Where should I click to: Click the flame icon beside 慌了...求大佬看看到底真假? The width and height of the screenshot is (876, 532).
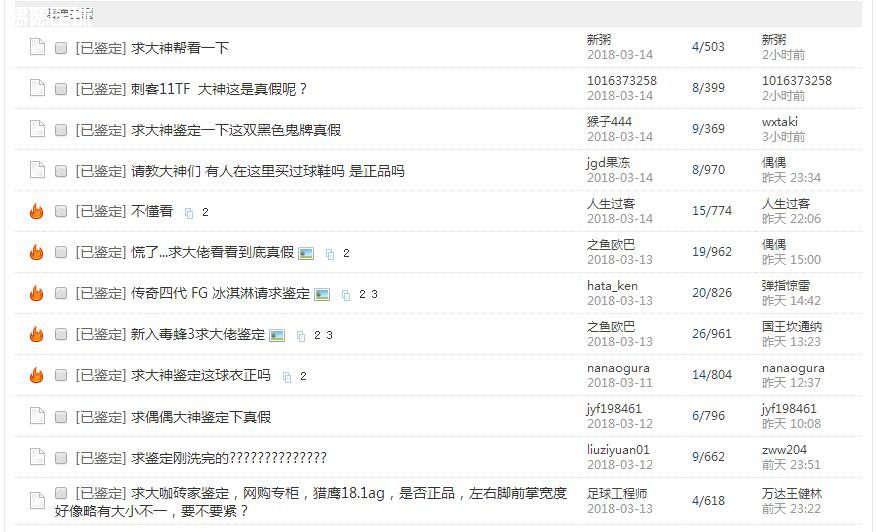click(x=37, y=252)
